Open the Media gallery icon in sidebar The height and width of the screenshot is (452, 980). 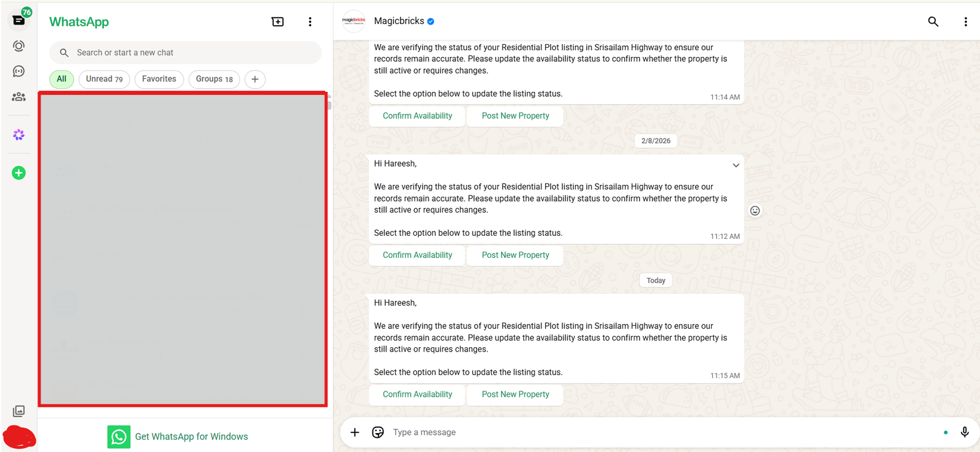pos(19,411)
